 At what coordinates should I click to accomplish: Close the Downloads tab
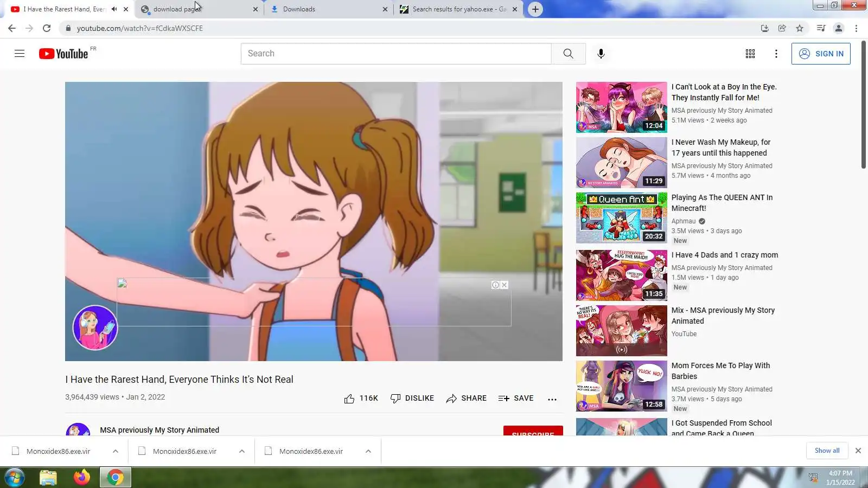click(385, 9)
